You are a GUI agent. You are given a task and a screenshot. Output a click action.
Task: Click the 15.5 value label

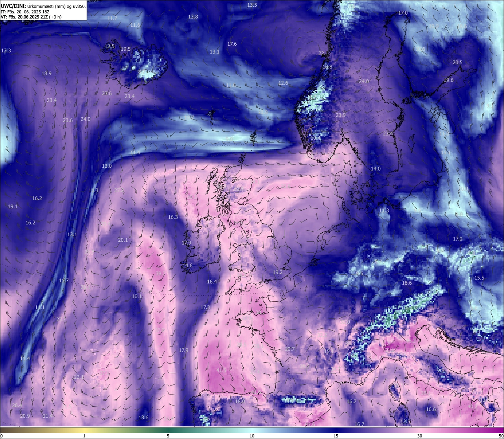(x=479, y=278)
